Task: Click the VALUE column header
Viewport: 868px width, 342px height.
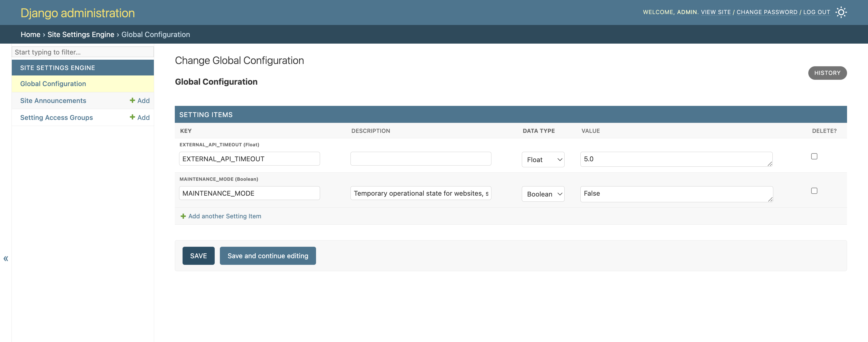Action: pos(590,131)
